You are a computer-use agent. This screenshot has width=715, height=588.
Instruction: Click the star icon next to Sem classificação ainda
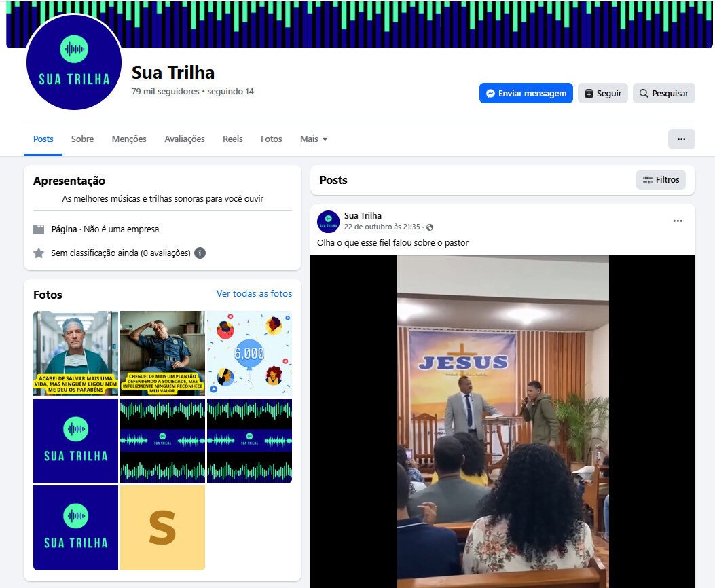tap(39, 253)
